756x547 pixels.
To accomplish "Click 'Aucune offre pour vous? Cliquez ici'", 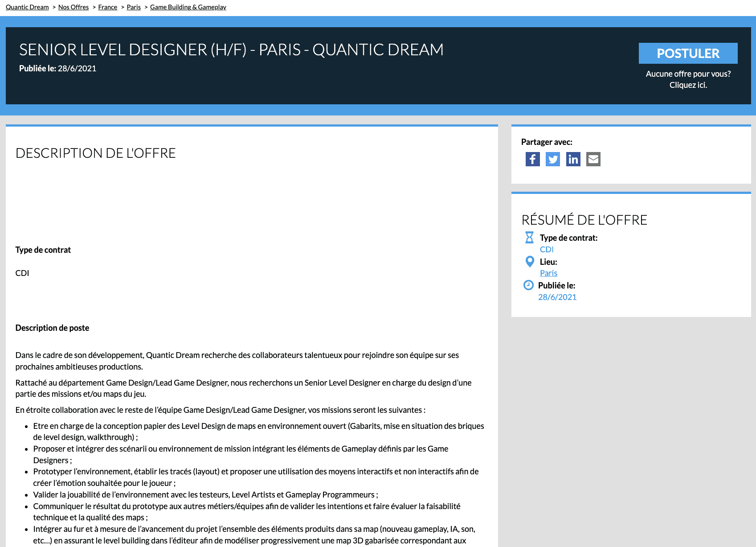I will point(688,79).
